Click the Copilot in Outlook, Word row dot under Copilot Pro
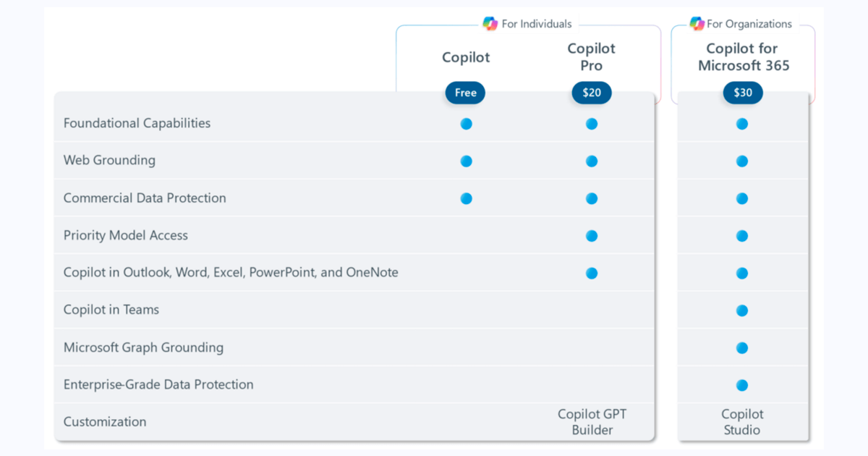This screenshot has height=456, width=868. point(592,273)
